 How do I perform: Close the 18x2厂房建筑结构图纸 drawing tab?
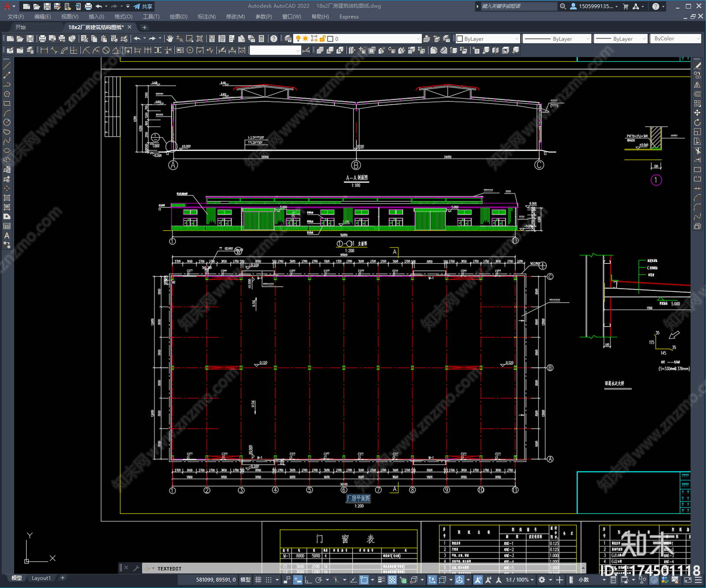tap(129, 27)
